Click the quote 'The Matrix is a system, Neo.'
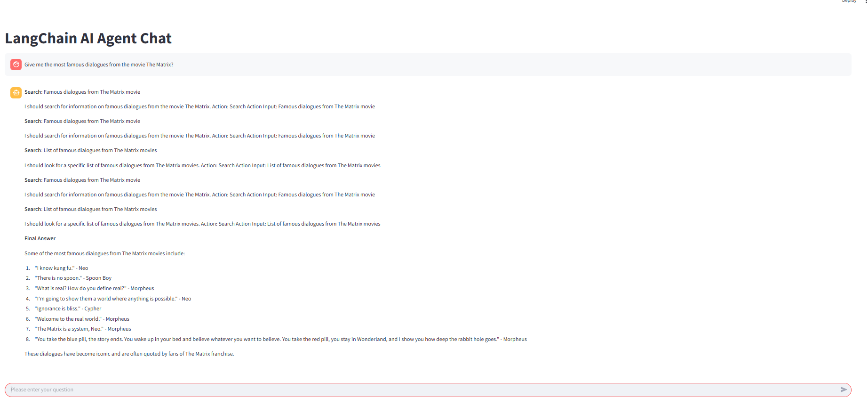Image resolution: width=868 pixels, height=406 pixels. [83, 329]
